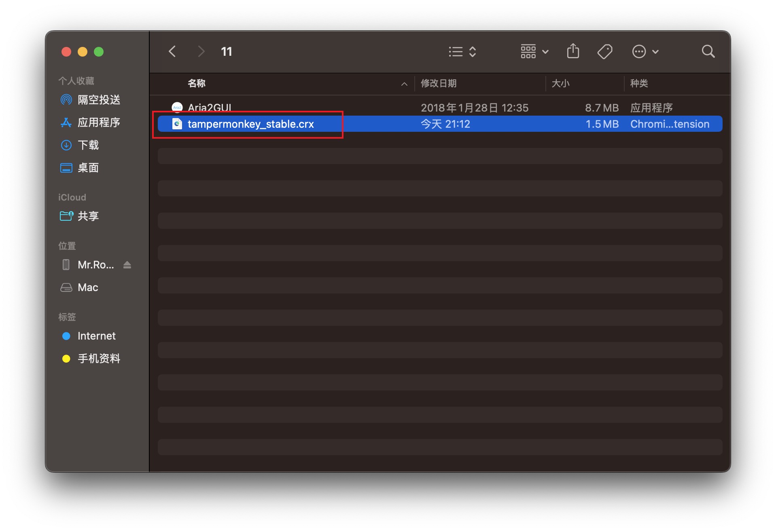This screenshot has height=532, width=776.
Task: Zoom the Finder window with green button
Action: click(x=99, y=52)
